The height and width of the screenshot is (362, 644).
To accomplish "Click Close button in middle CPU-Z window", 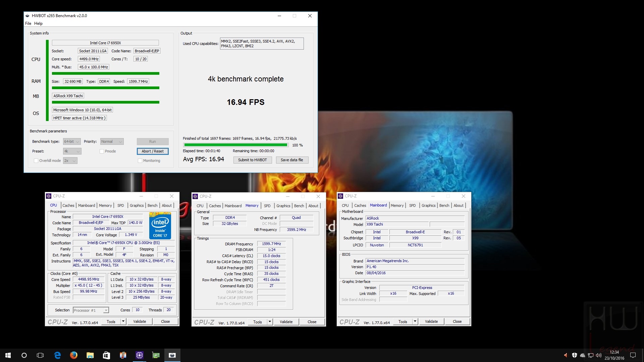I will click(312, 322).
